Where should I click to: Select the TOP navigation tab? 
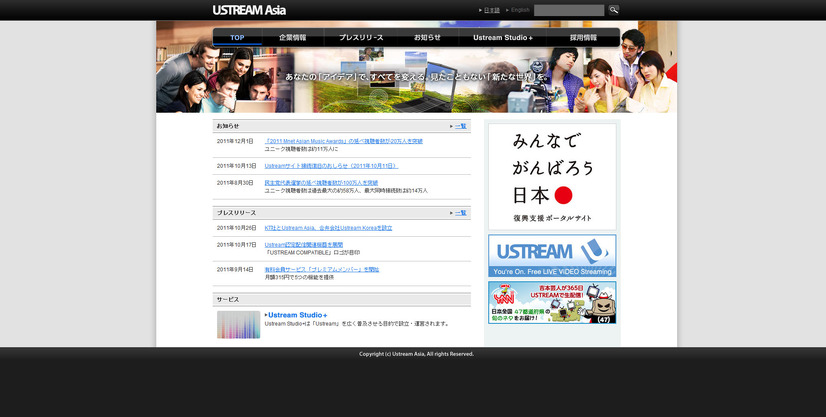(237, 37)
